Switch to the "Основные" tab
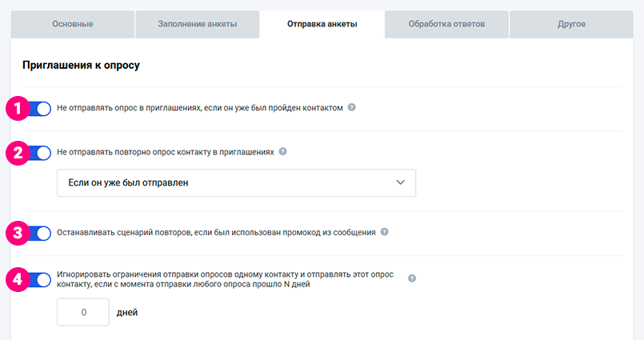This screenshot has height=340, width=644. coord(72,24)
